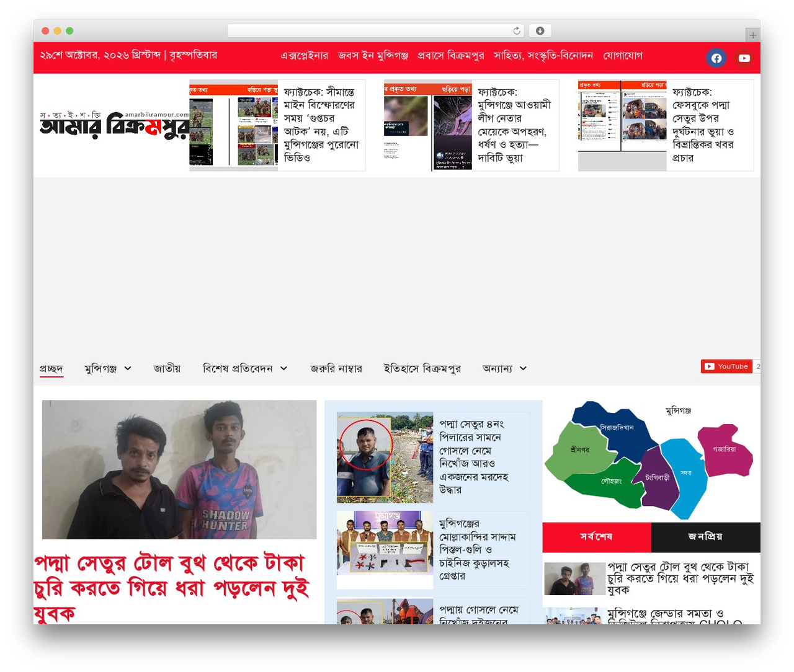Open the জরুরি নাম্বার menu item
Image resolution: width=794 pixels, height=672 pixels.
click(x=336, y=368)
